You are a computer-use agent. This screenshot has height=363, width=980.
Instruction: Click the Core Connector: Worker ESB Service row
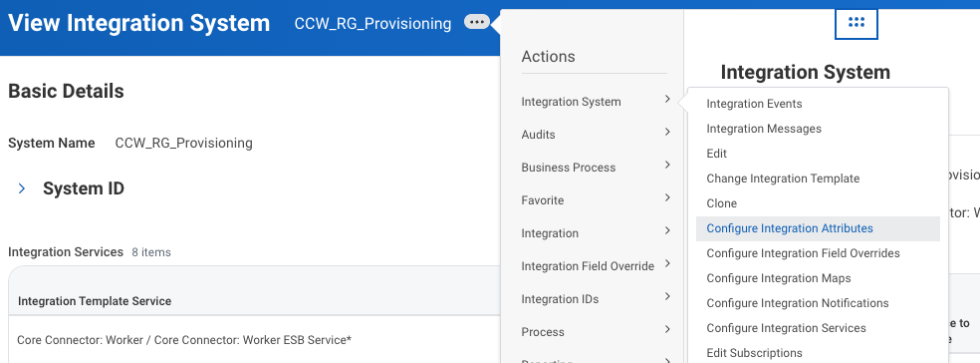[184, 340]
